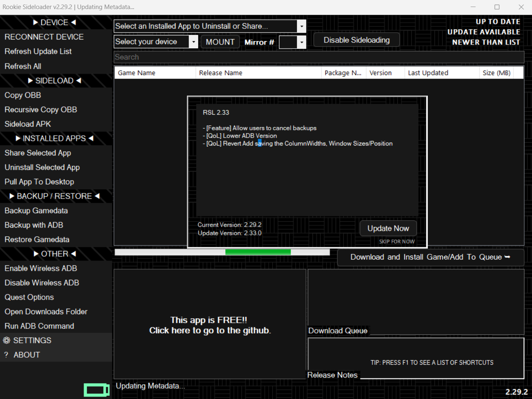Click Run ADB Command
This screenshot has height=399, width=532.
(x=56, y=326)
